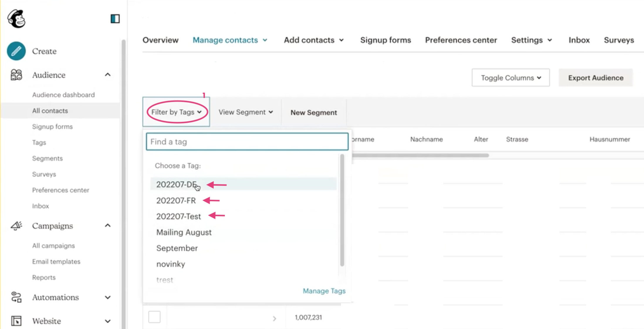Image resolution: width=644 pixels, height=329 pixels.
Task: Tick the contact row checkbox
Action: 154,317
